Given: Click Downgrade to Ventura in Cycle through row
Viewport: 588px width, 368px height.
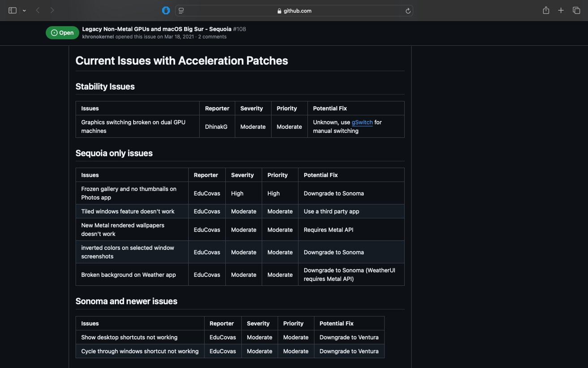Looking at the screenshot, I should [x=349, y=351].
